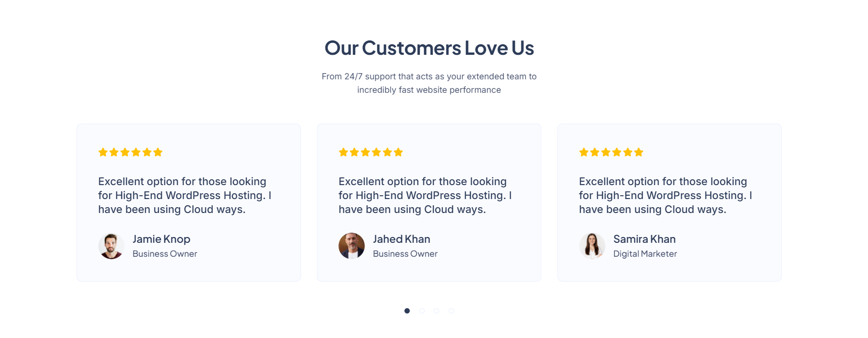Click Jahed Khan's testimonial text

[425, 195]
